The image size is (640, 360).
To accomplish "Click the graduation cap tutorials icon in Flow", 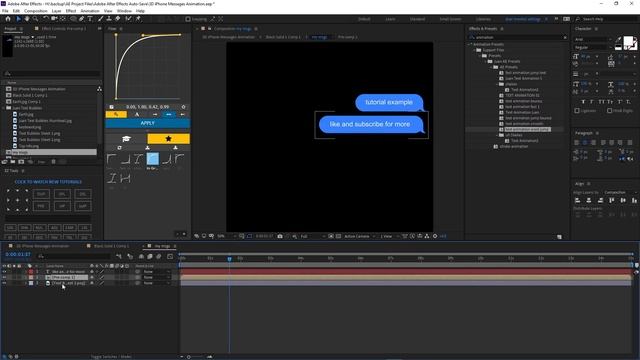I will pos(126,139).
